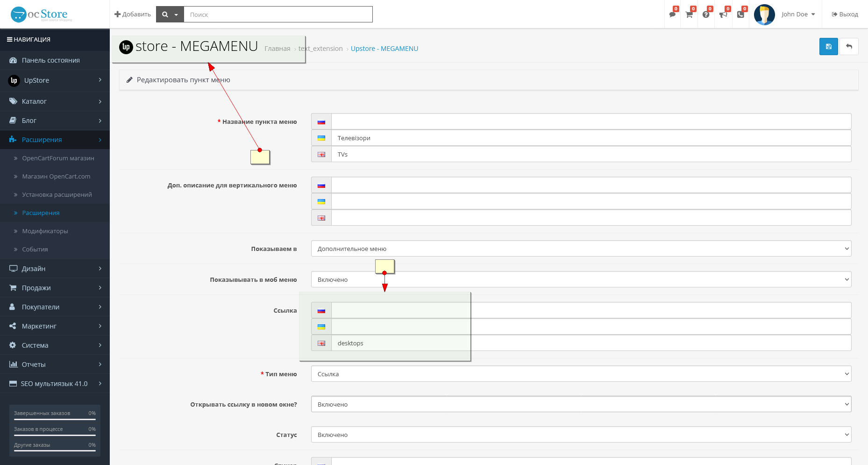Open the comments speech-bubble notifications
The width and height of the screenshot is (868, 465).
tap(672, 14)
